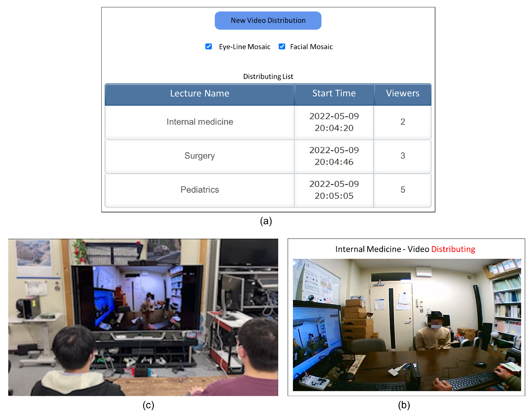The width and height of the screenshot is (532, 416).
Task: Click viewer count 2 for Internal medicine
Action: [402, 122]
